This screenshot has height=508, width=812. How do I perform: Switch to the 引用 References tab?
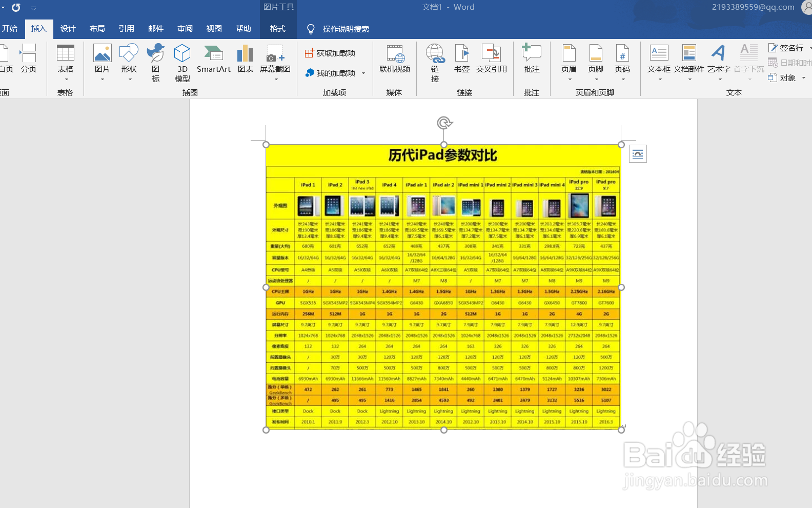127,29
